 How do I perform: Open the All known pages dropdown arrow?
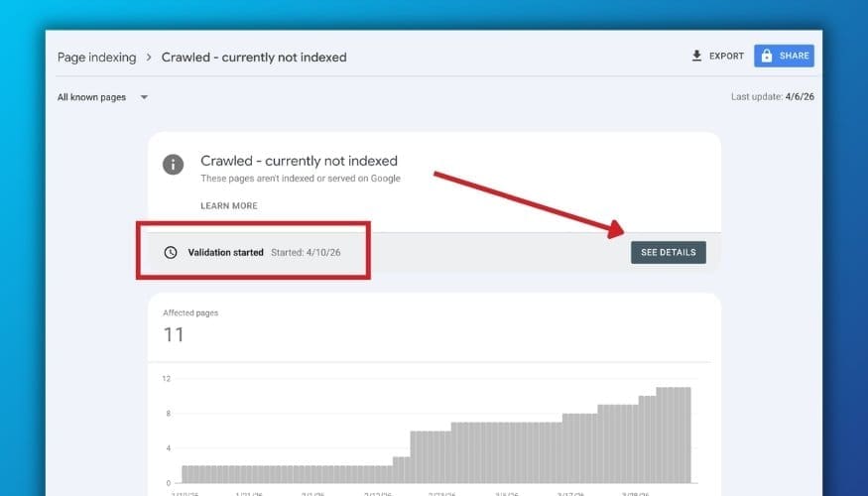coord(144,97)
